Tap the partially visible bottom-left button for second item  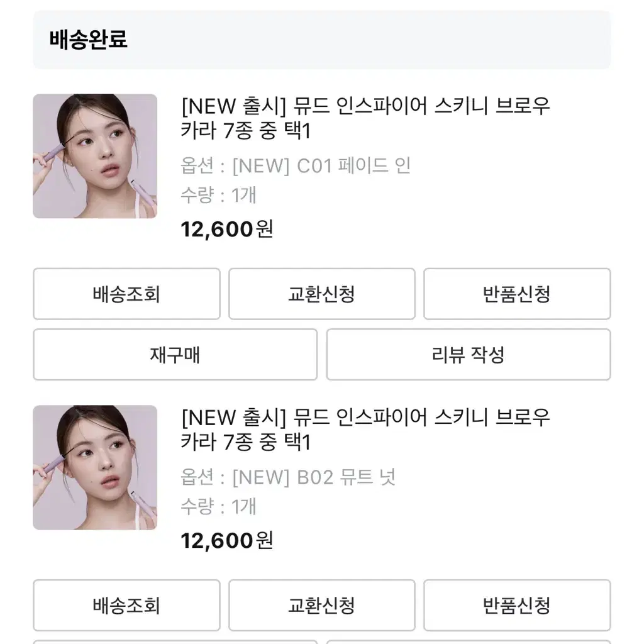(175, 642)
